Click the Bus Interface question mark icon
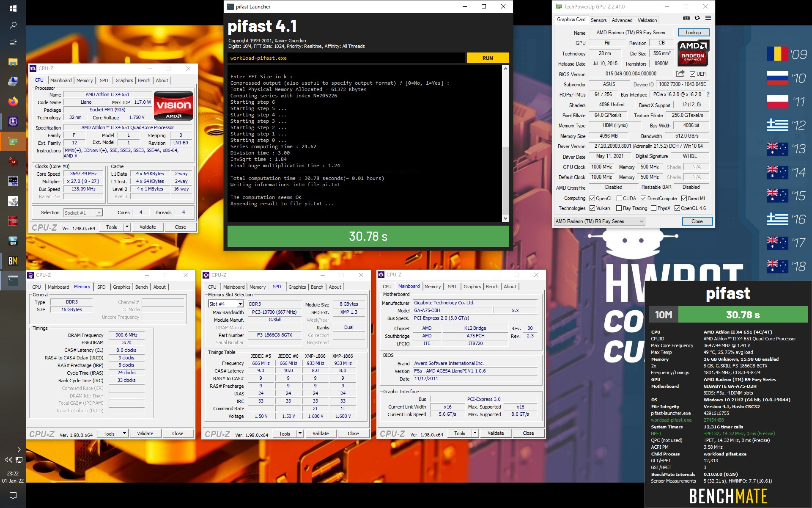 point(708,94)
